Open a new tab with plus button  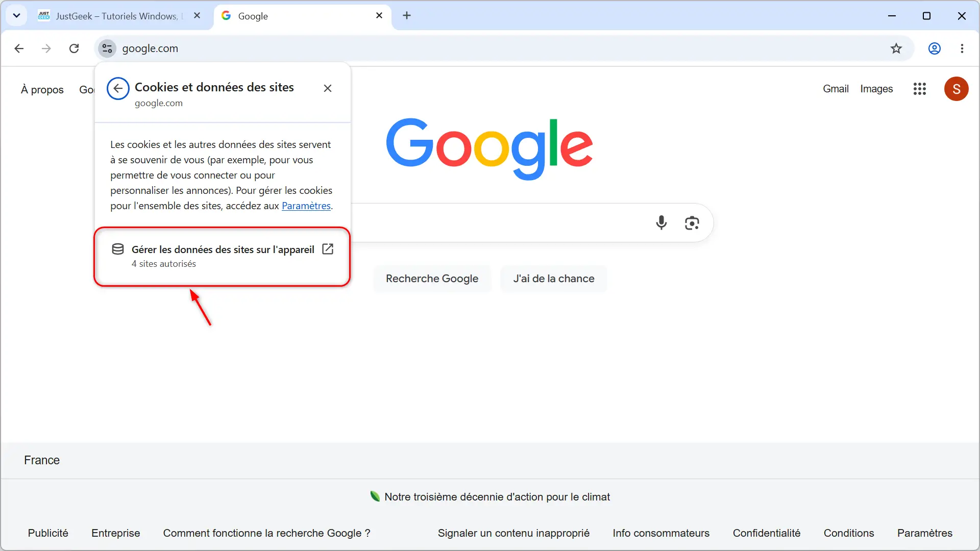(x=407, y=16)
